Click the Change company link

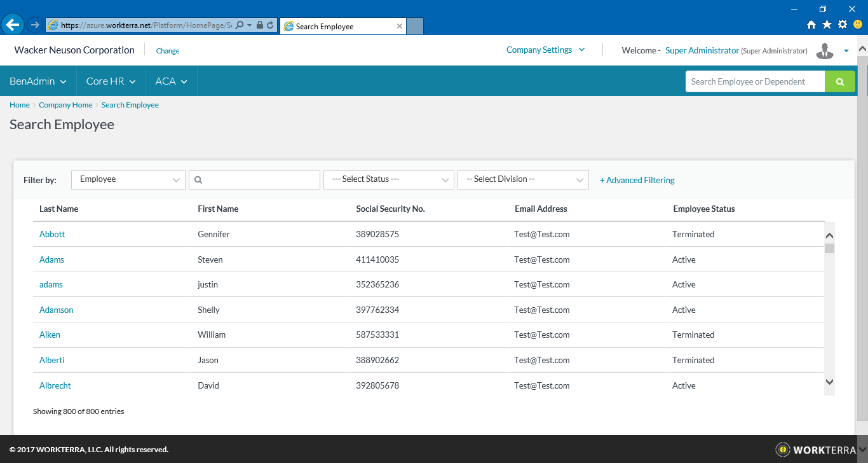point(168,51)
